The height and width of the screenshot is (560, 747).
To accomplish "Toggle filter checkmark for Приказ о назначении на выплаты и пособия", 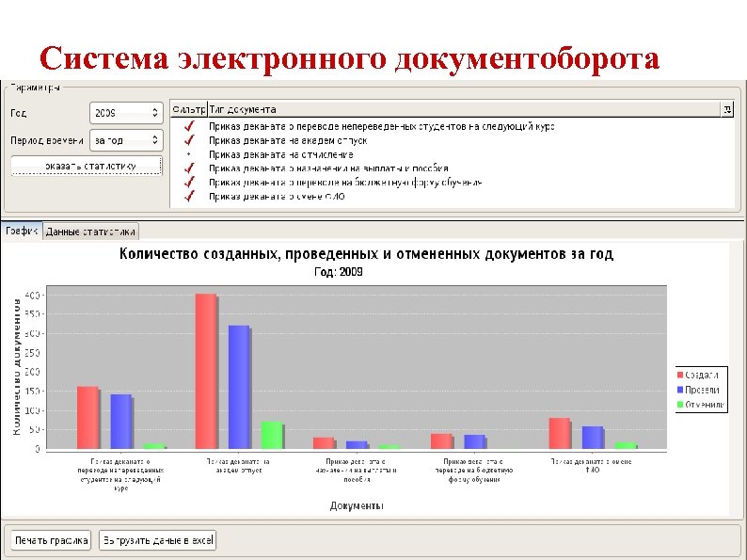I will pyautogui.click(x=190, y=168).
